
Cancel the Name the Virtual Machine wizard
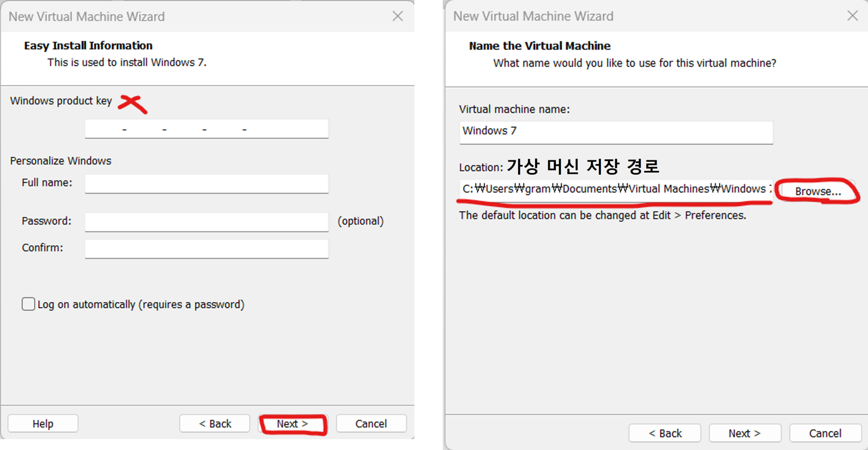825,433
